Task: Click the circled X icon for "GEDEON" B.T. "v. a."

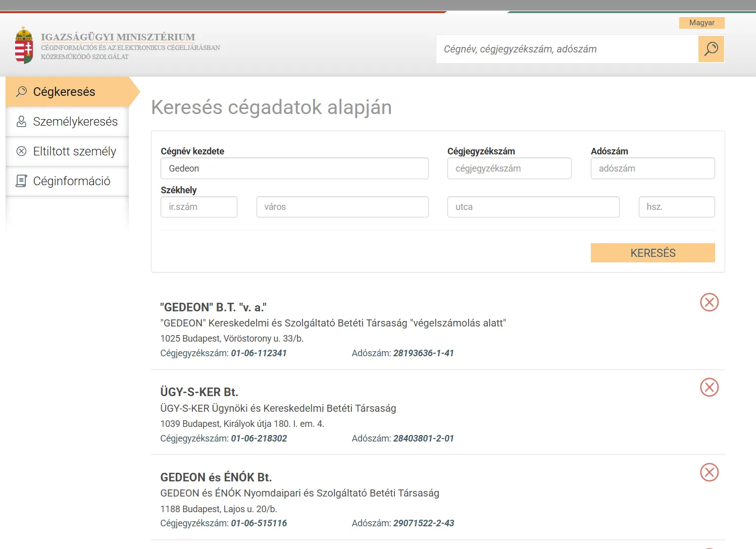Action: point(709,302)
